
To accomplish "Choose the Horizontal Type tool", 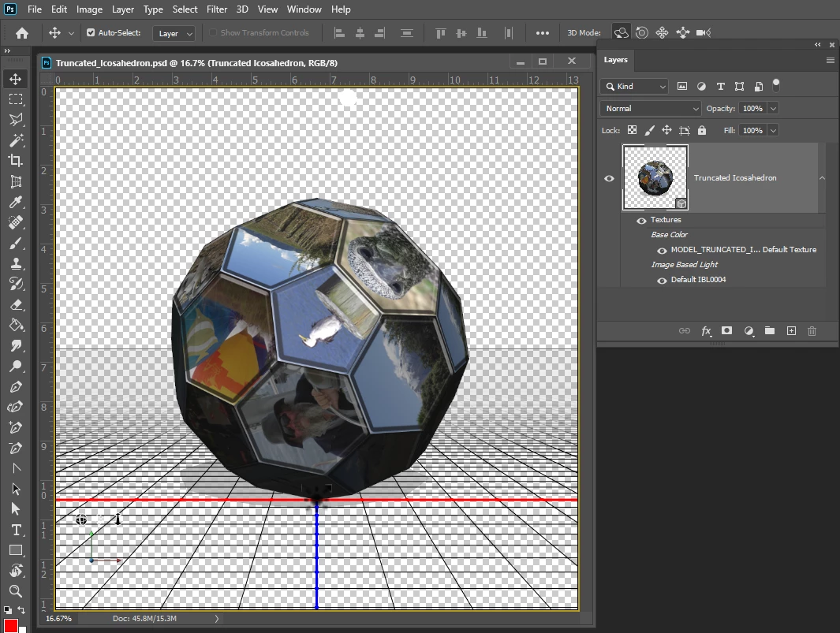I will pos(16,530).
